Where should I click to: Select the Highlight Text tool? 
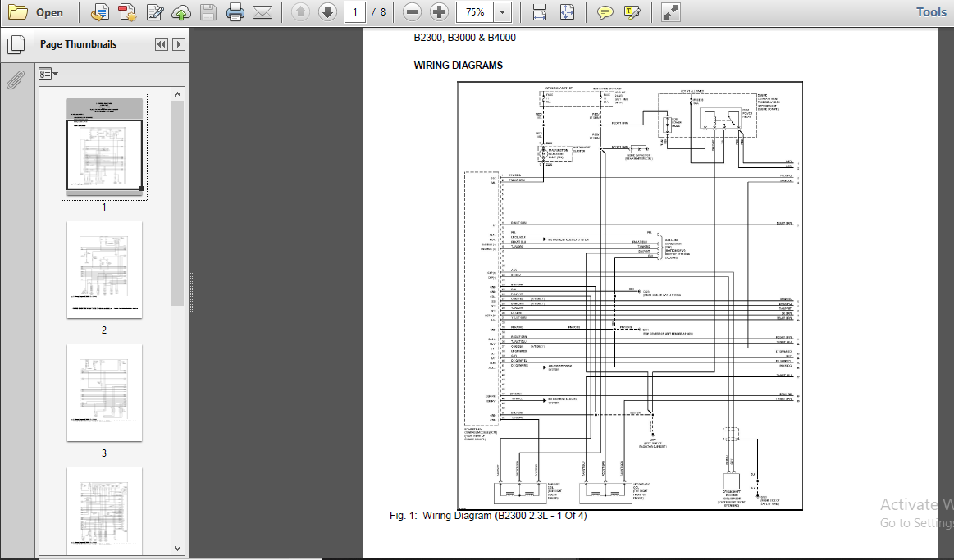[632, 12]
